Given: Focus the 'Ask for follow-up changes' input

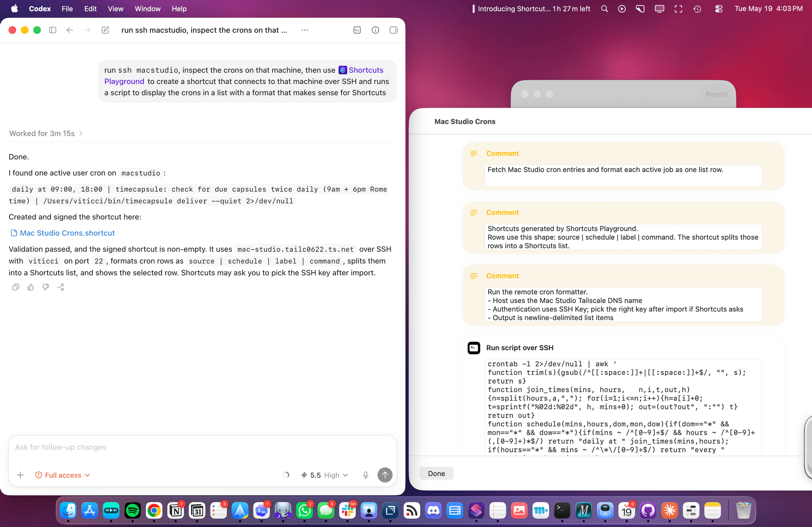Looking at the screenshot, I should pyautogui.click(x=203, y=447).
